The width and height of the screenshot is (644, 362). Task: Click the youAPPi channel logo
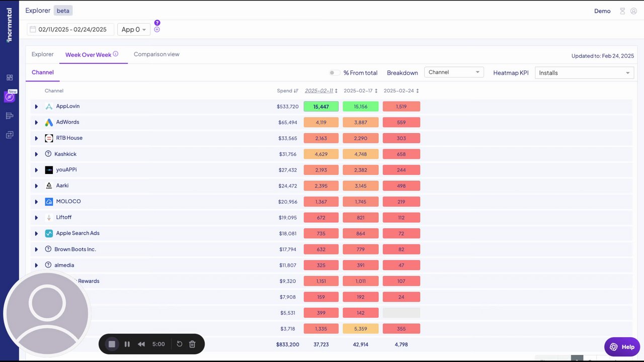tap(49, 170)
